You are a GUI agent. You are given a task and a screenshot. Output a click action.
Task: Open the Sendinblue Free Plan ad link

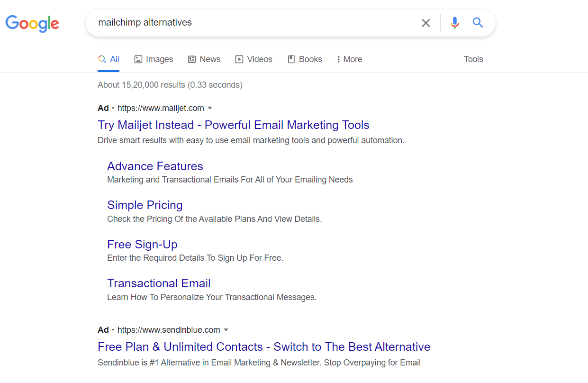(263, 347)
